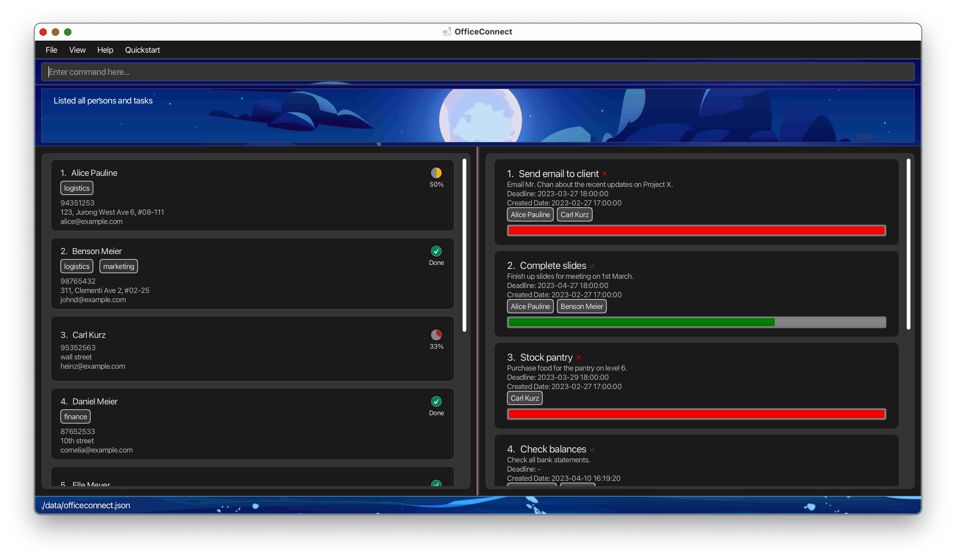Click the logistics tag on Alice Pauline

76,187
